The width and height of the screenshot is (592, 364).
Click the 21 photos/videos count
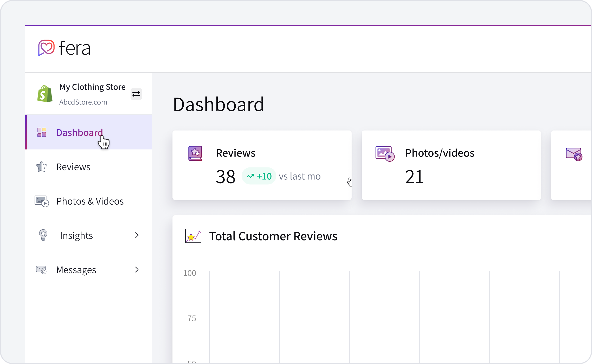point(414,177)
